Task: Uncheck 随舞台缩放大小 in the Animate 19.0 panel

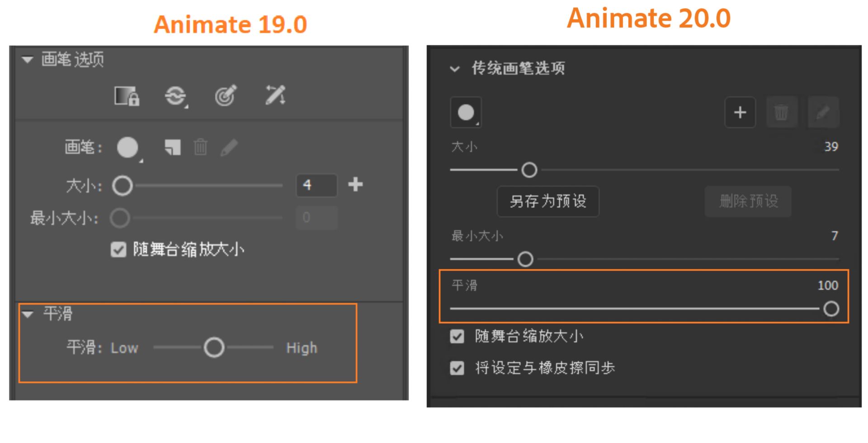Action: pyautogui.click(x=118, y=250)
